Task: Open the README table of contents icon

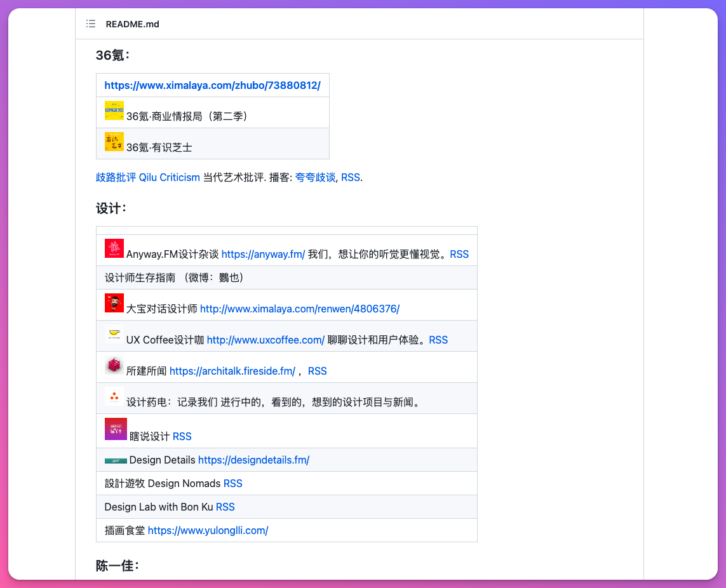Action: click(91, 23)
